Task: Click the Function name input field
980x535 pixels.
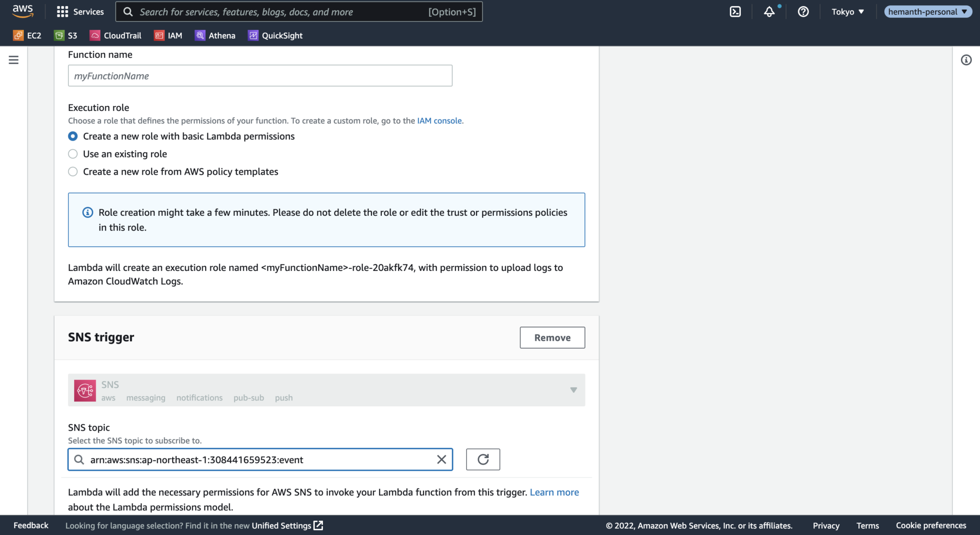Action: click(x=260, y=76)
